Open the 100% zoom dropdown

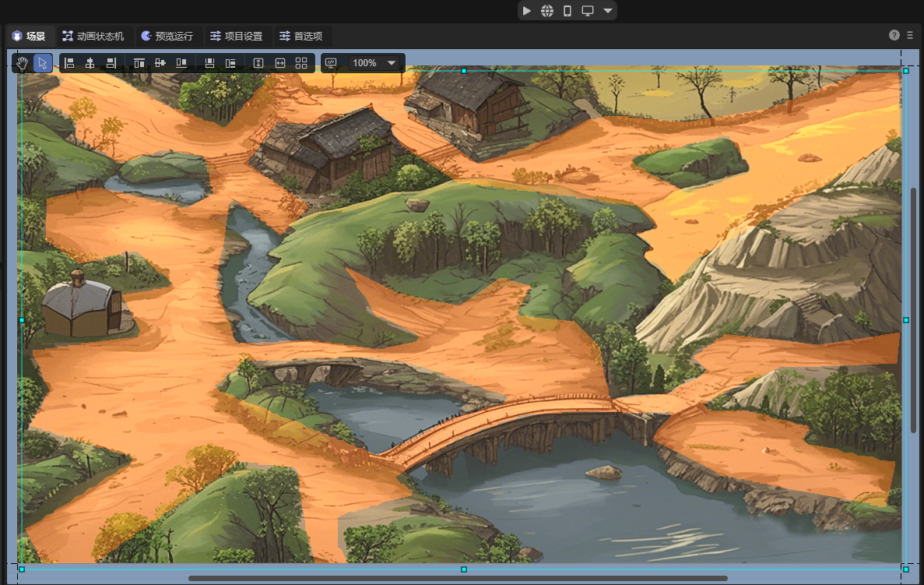(374, 63)
